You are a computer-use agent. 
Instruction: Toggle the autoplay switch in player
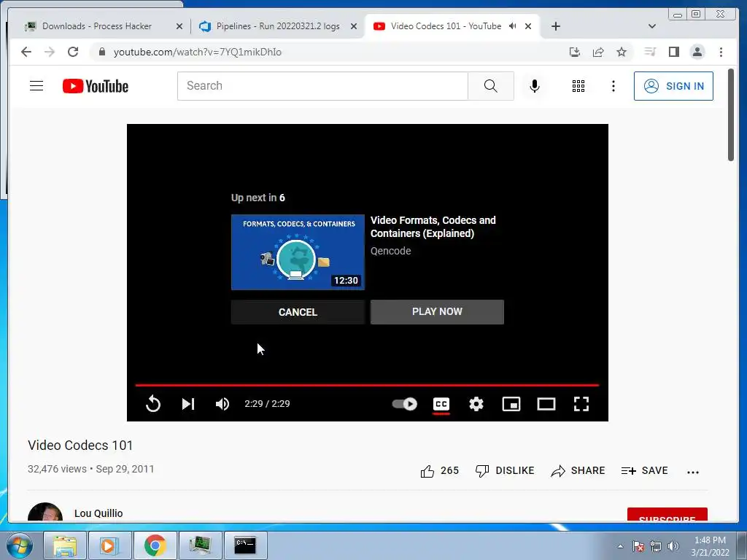tap(404, 404)
